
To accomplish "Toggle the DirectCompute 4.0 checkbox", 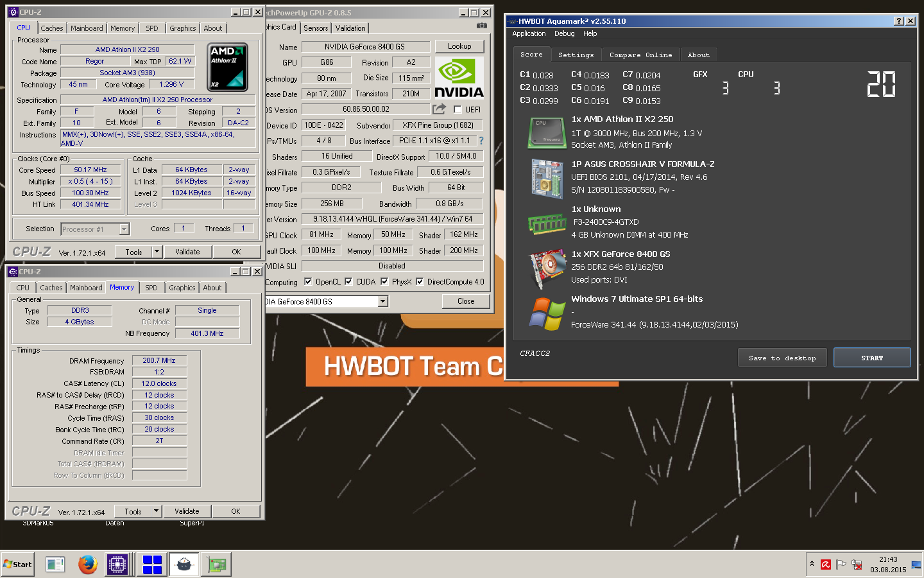I will (x=420, y=281).
